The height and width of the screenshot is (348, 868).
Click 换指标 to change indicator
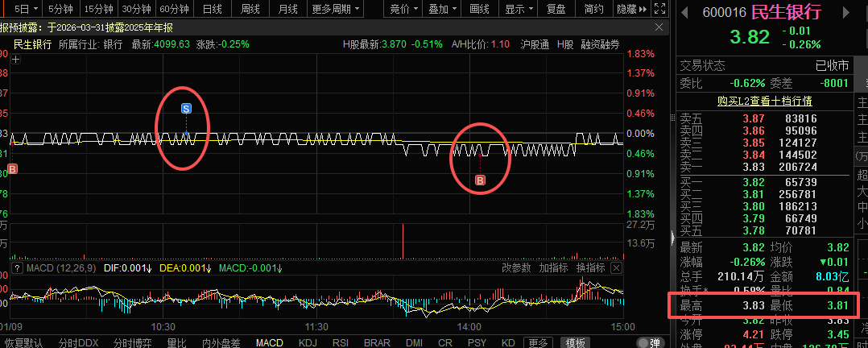point(591,268)
